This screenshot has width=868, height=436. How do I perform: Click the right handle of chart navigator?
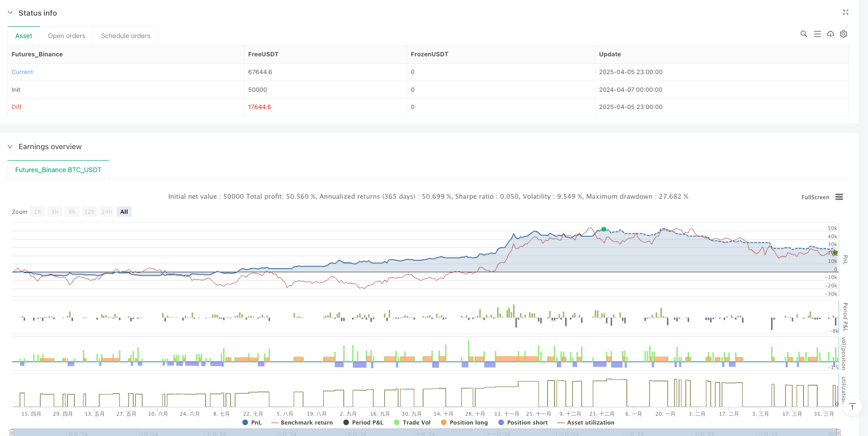coord(838,432)
